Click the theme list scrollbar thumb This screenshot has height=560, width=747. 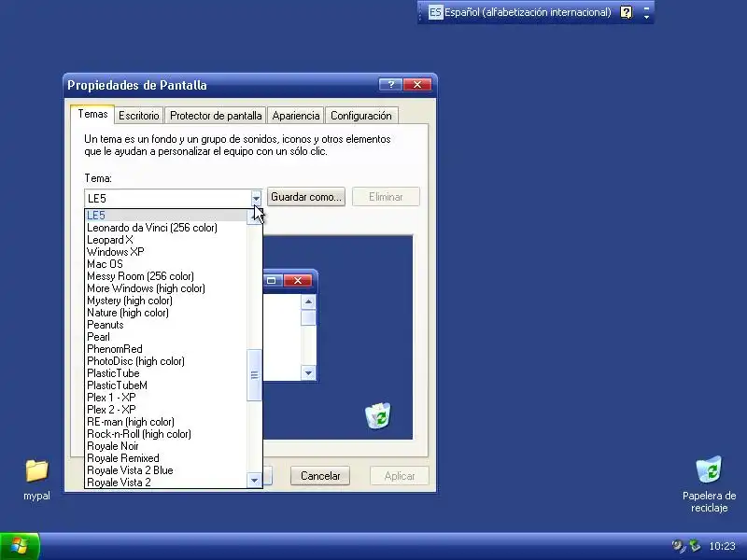(254, 375)
